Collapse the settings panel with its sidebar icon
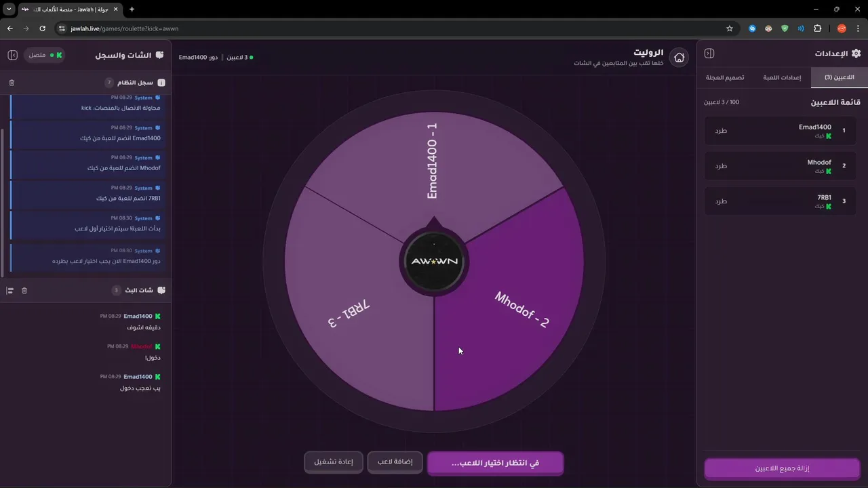The height and width of the screenshot is (488, 868). pos(709,54)
